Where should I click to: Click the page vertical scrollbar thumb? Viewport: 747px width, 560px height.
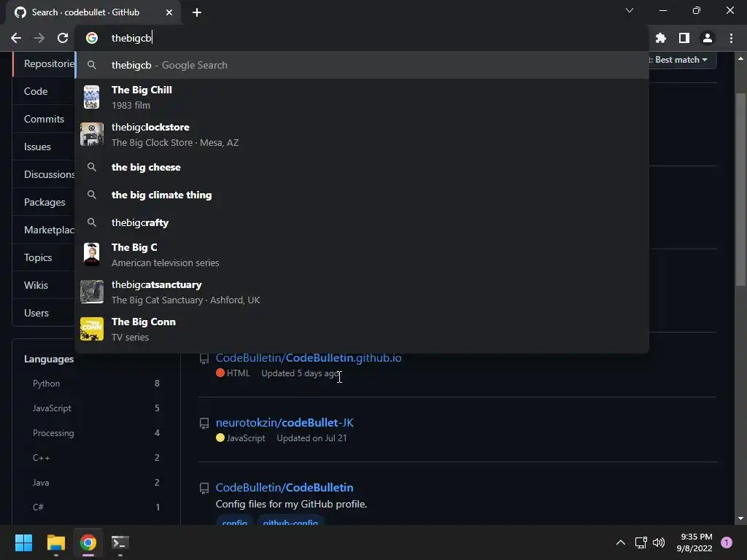click(x=740, y=190)
